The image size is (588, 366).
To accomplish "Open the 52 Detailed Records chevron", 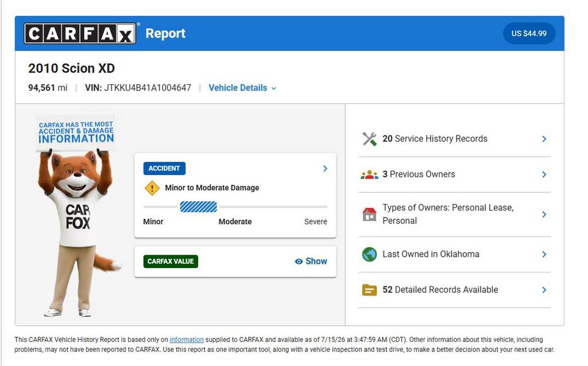I will pyautogui.click(x=544, y=290).
